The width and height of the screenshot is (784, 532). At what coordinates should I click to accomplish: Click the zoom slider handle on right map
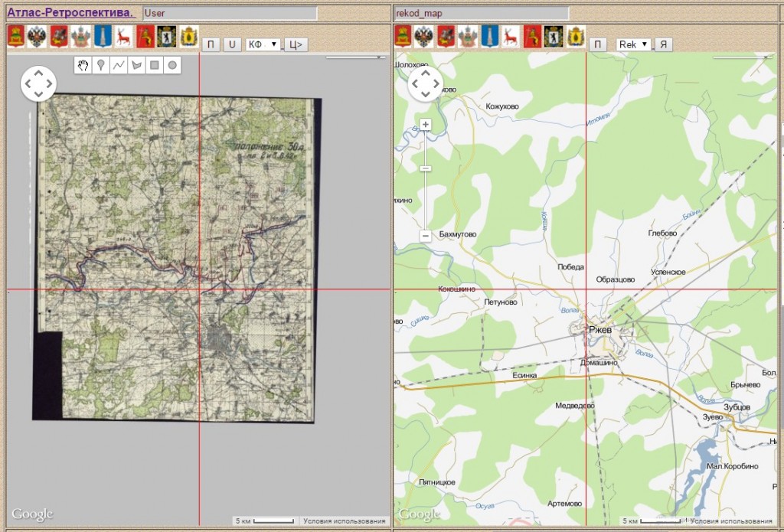(426, 168)
